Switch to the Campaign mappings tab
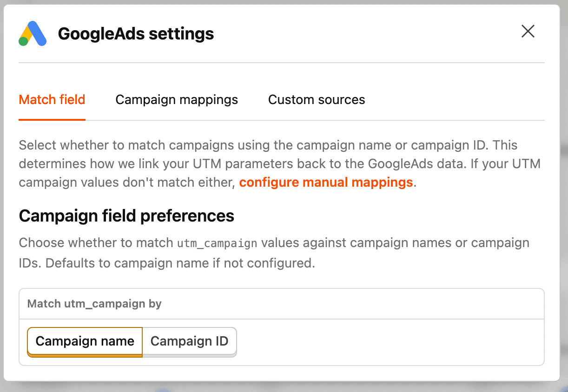Image resolution: width=568 pixels, height=392 pixels. coord(177,99)
